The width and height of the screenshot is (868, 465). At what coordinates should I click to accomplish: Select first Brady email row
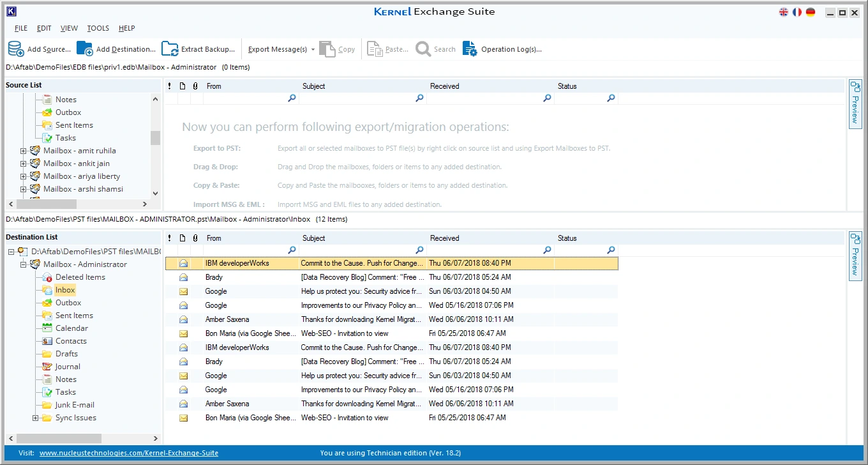pos(392,277)
